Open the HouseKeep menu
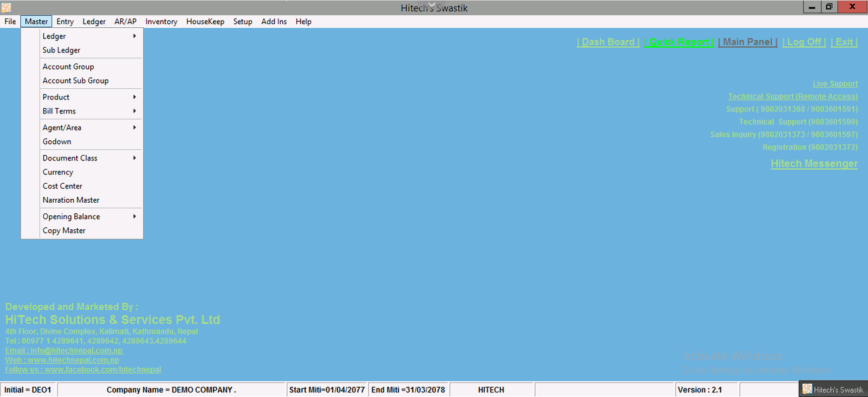 [x=205, y=22]
